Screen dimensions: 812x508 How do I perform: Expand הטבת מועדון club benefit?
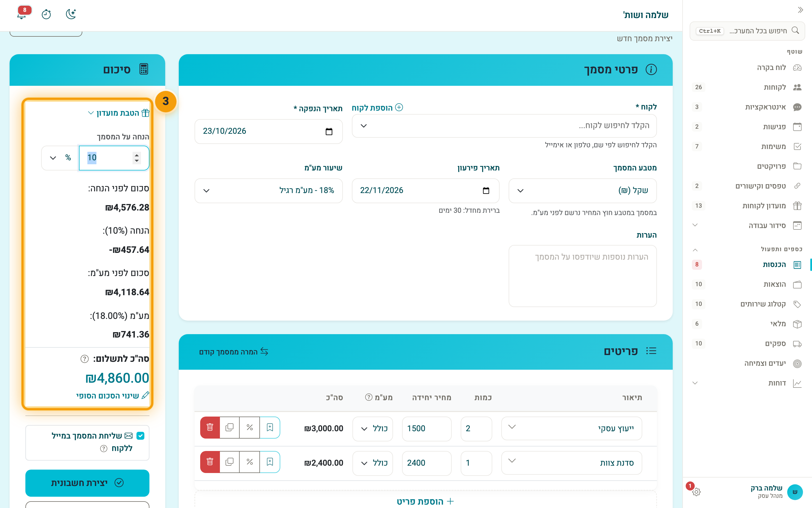[x=119, y=113]
